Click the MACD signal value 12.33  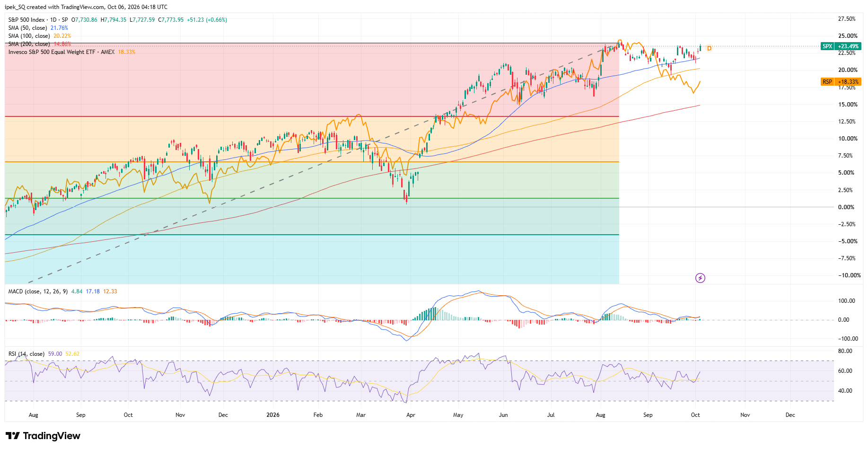coord(110,291)
